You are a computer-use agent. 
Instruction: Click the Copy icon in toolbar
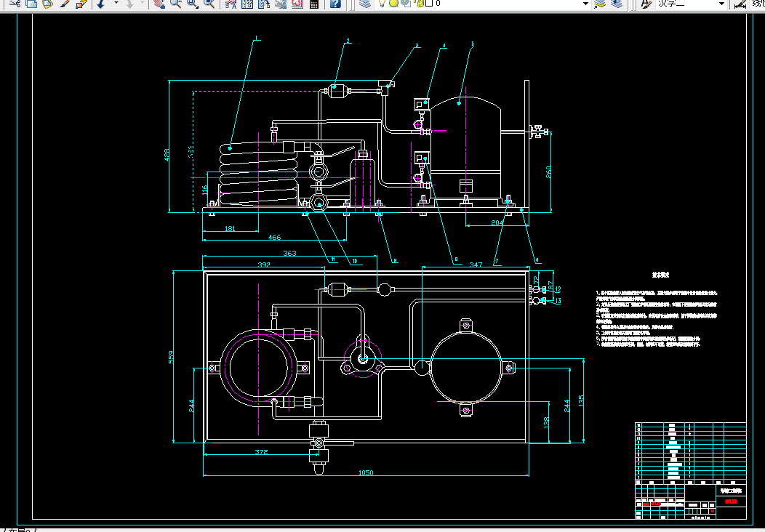[x=31, y=4]
